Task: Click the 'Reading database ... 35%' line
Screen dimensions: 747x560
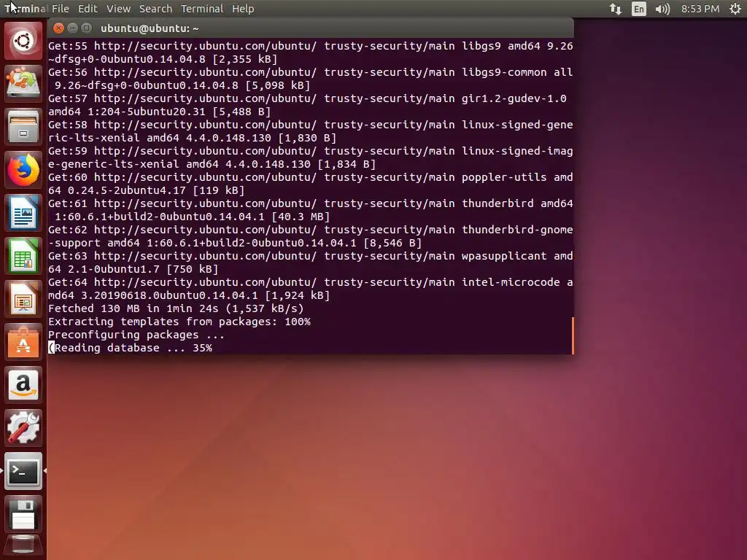Action: (x=131, y=348)
